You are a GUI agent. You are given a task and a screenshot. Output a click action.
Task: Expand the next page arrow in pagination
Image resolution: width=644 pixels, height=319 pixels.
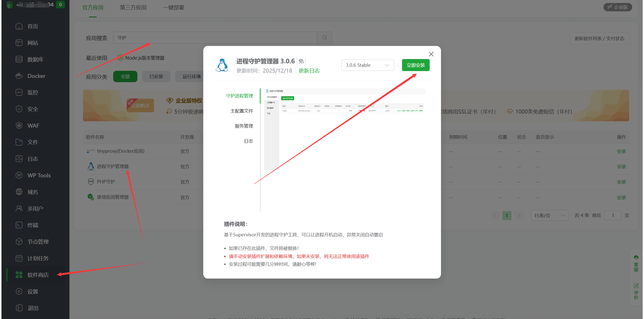coord(519,215)
